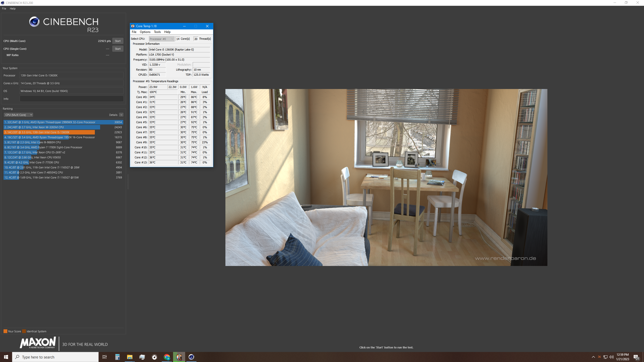644x362 pixels.
Task: Open the Select CPU Processor #0 dropdown
Action: (x=162, y=39)
